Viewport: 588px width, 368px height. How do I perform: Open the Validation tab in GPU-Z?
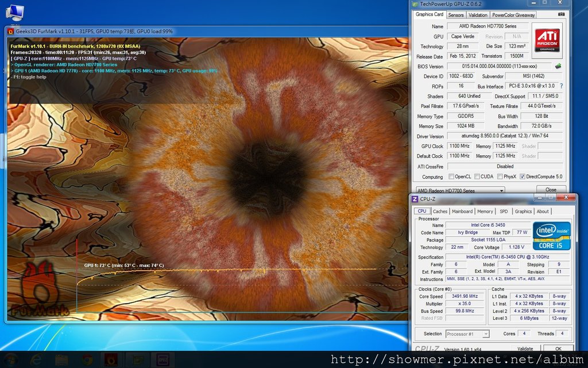pyautogui.click(x=478, y=15)
